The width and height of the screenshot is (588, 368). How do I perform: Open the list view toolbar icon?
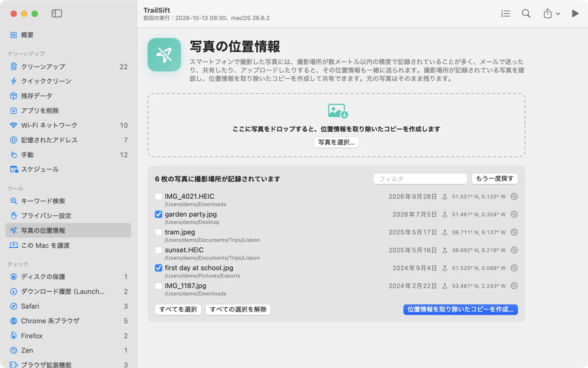pyautogui.click(x=506, y=14)
